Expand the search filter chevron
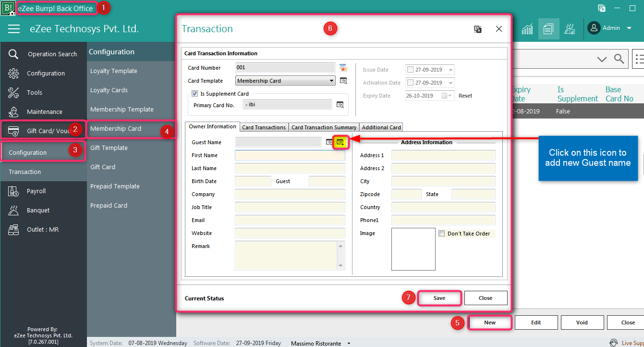The width and height of the screenshot is (644, 347). pyautogui.click(x=602, y=59)
